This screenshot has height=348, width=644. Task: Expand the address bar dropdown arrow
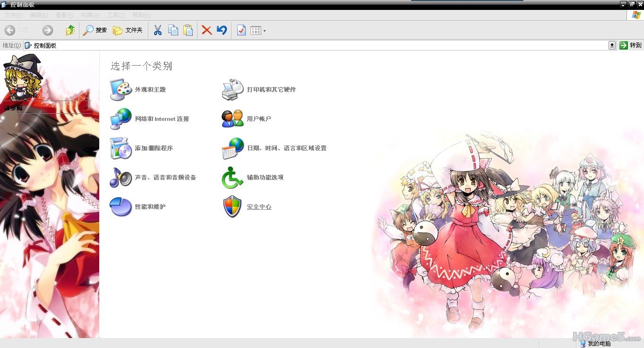coord(612,45)
